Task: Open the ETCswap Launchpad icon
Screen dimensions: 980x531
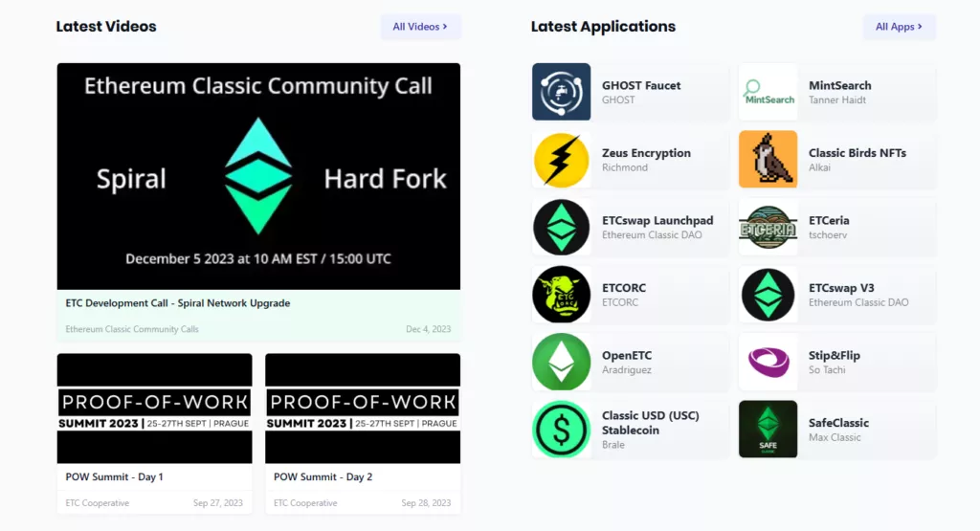Action: click(x=561, y=227)
